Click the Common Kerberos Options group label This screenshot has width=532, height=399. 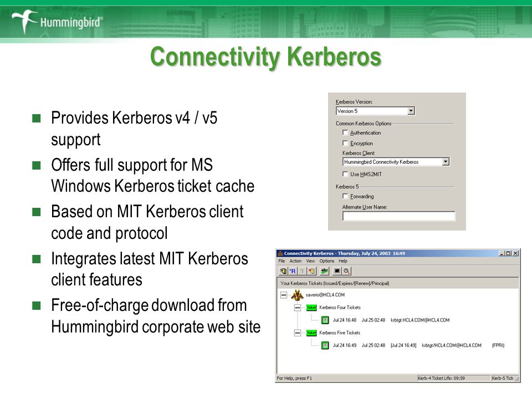point(364,124)
